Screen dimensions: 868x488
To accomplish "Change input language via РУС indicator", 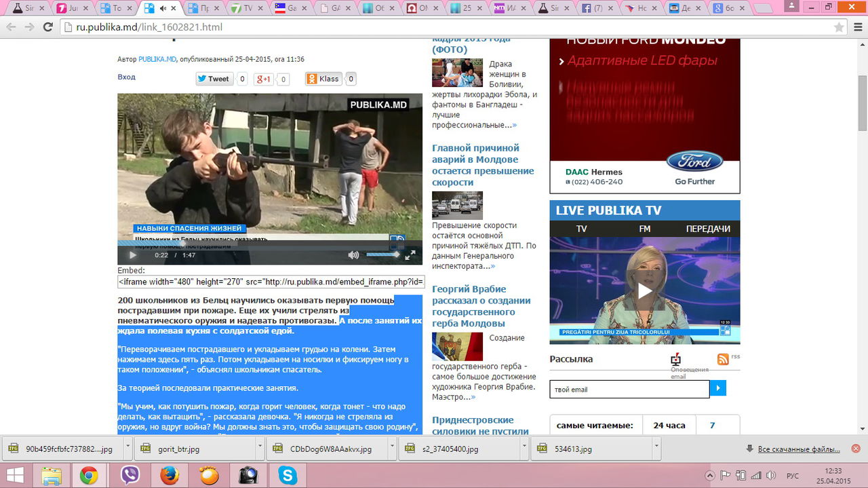I will [792, 475].
